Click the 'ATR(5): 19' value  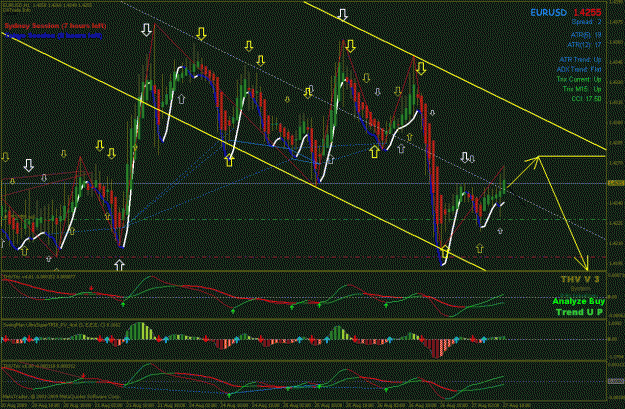tap(586, 35)
